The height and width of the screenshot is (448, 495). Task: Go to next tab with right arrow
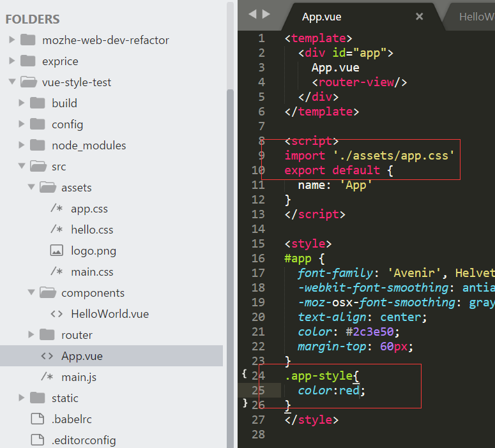pos(266,14)
